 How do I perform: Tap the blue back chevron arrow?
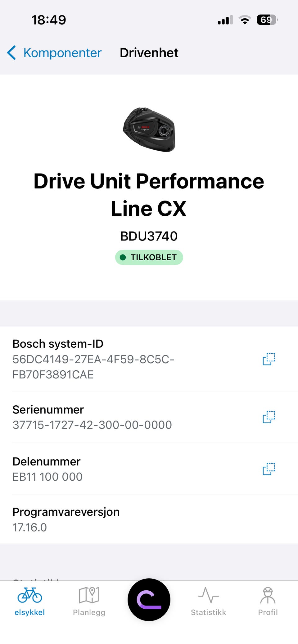(11, 53)
